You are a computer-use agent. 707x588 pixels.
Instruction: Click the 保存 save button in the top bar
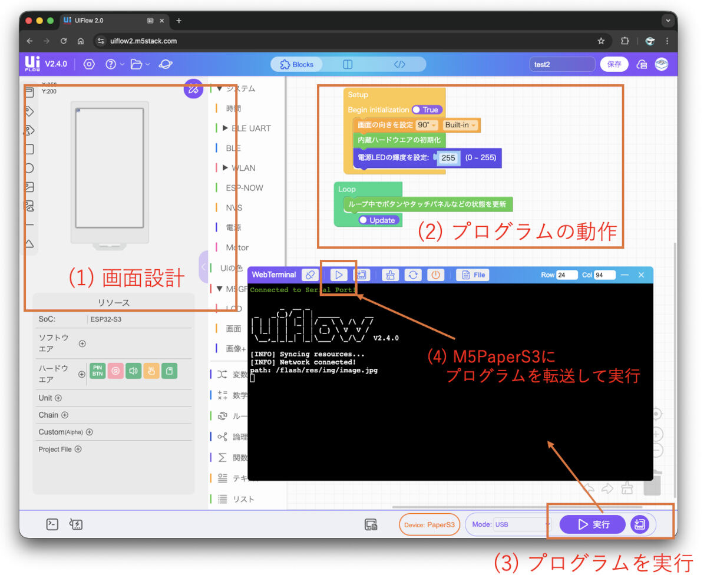coord(614,64)
